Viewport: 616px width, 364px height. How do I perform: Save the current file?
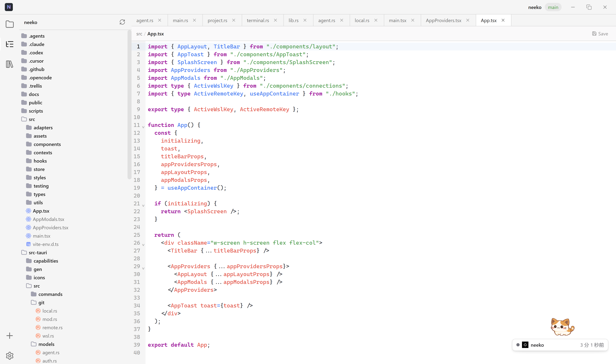600,34
